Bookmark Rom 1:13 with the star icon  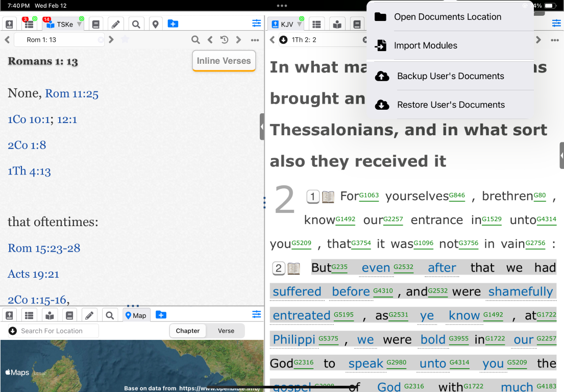pyautogui.click(x=125, y=40)
